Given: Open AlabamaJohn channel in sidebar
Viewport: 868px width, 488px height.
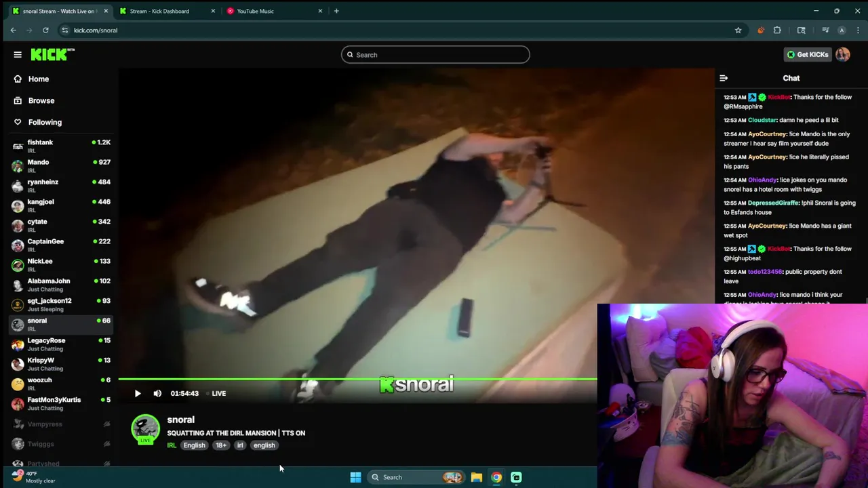Looking at the screenshot, I should 61,285.
